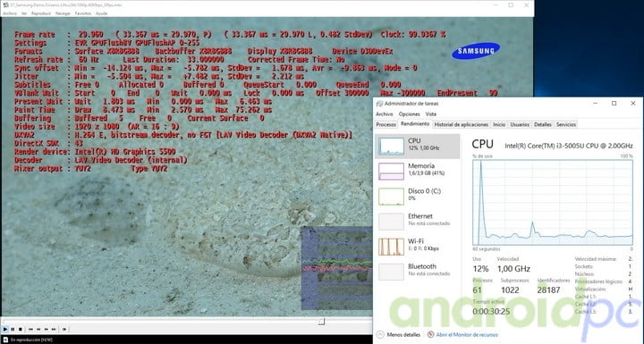Click the statistics graph overlay in video

[336, 268]
